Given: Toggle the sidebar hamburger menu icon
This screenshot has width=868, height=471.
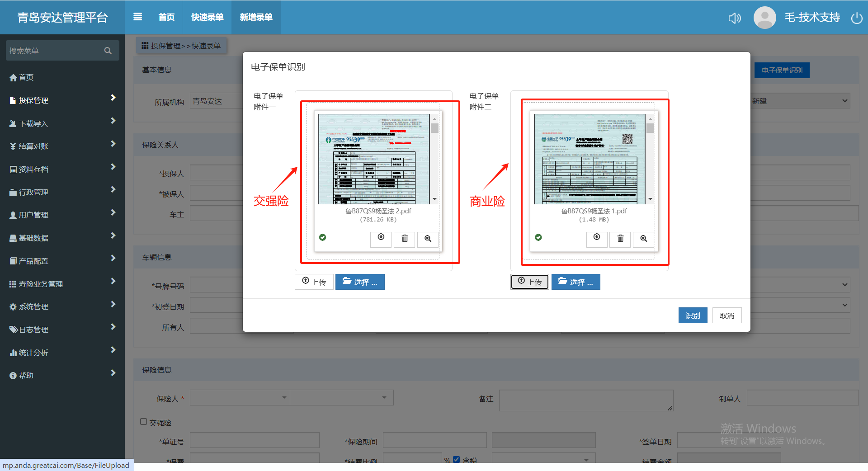Looking at the screenshot, I should click(138, 17).
